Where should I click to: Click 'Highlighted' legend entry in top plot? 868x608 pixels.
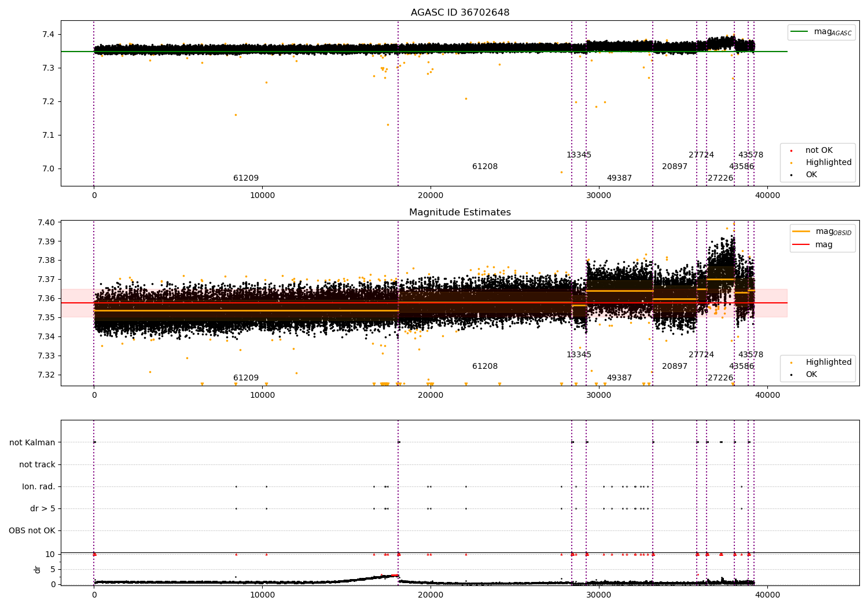(x=822, y=162)
